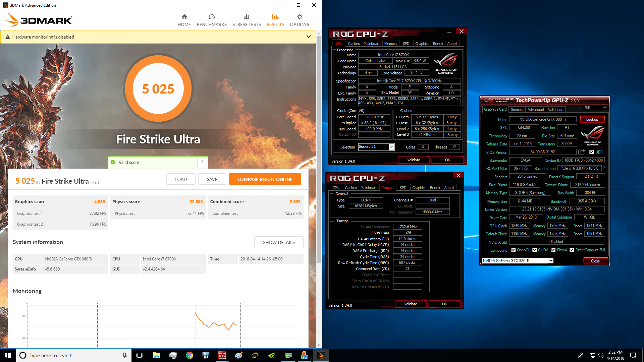Open 3DMark OPTIONS gear

click(300, 17)
